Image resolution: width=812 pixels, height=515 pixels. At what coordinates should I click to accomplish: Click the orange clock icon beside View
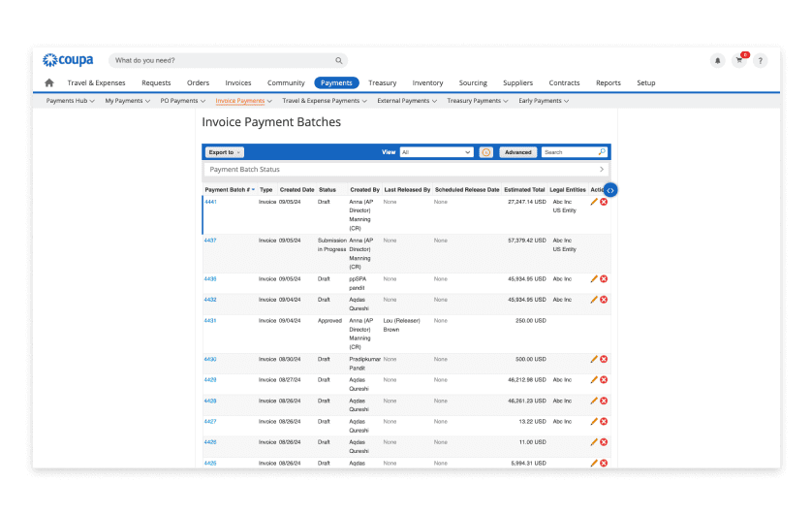(x=486, y=152)
